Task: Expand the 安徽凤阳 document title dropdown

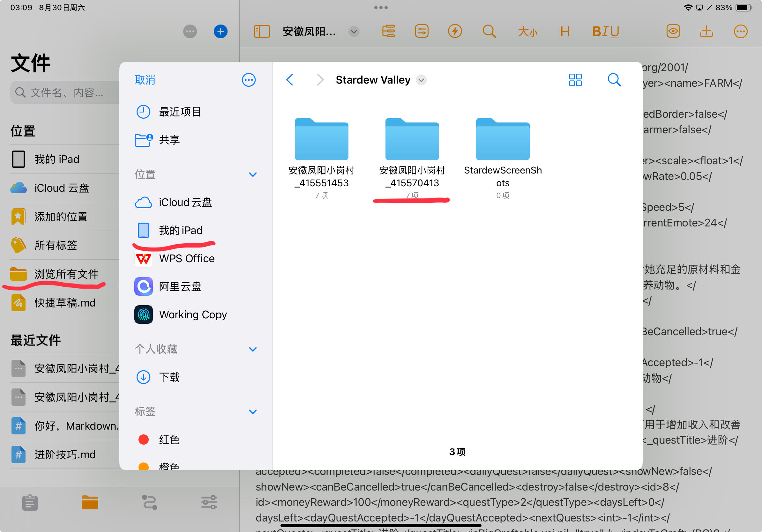Action: [354, 32]
